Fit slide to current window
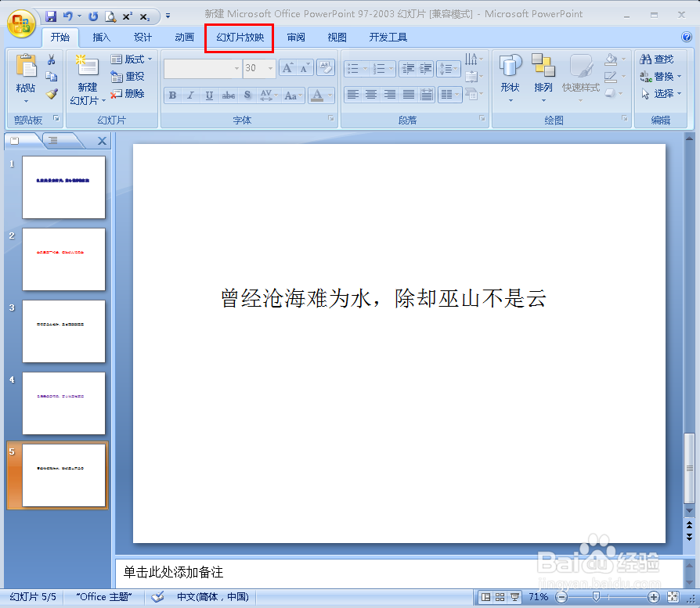 click(x=673, y=597)
